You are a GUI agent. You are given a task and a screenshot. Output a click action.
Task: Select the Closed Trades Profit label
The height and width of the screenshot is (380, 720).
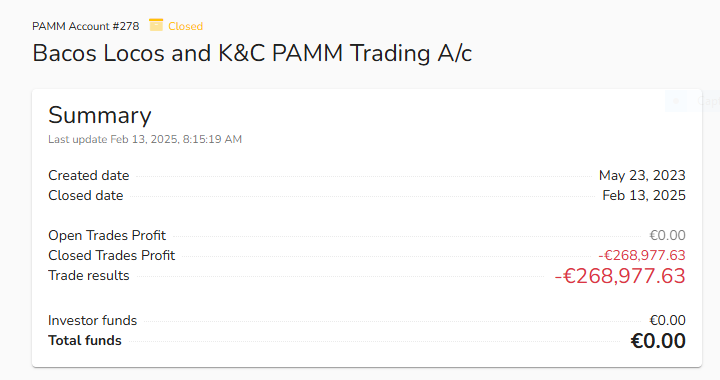click(x=112, y=255)
